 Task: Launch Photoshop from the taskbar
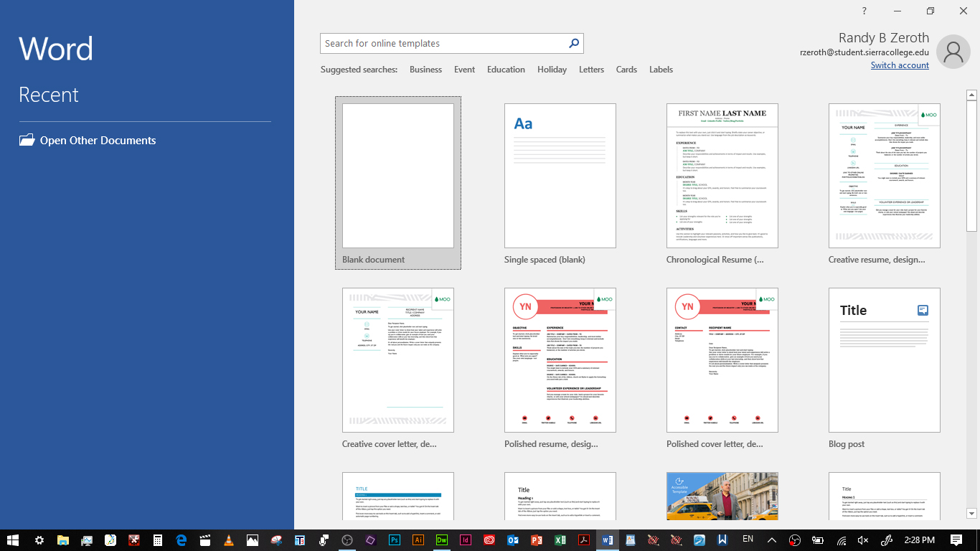click(x=395, y=539)
